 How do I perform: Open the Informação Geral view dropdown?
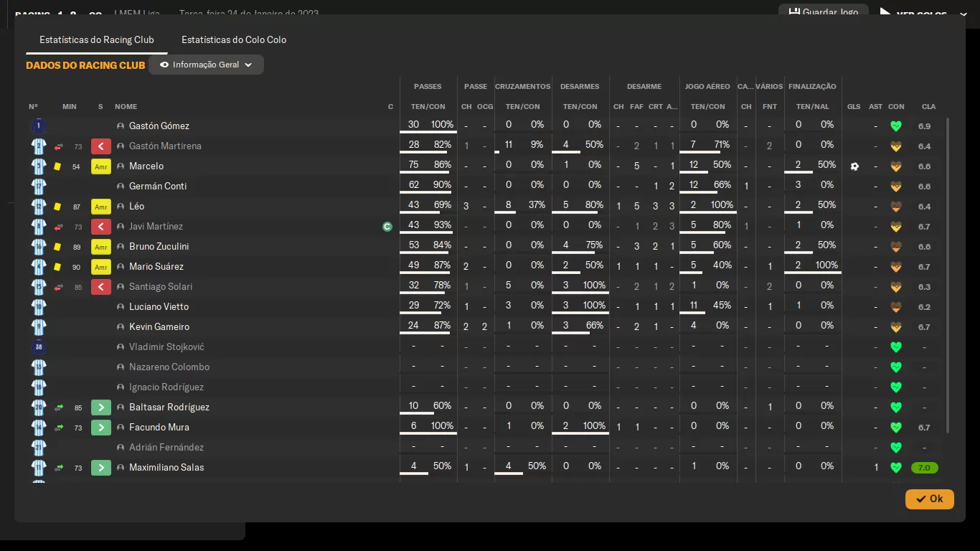click(x=206, y=65)
